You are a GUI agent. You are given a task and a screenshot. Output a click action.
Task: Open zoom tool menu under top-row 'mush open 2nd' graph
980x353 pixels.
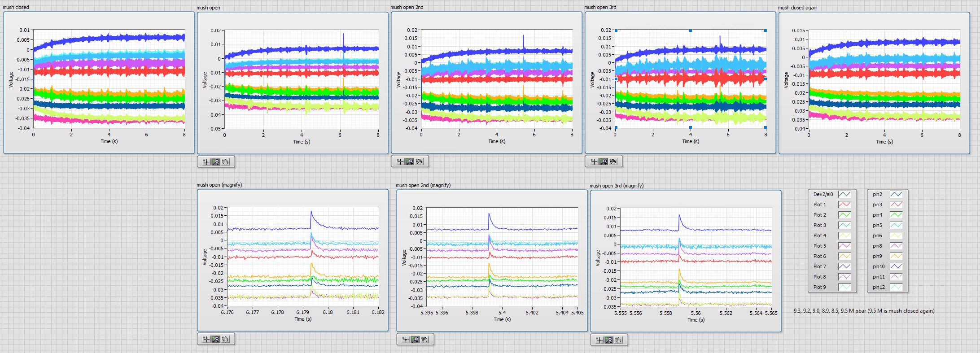pyautogui.click(x=410, y=161)
